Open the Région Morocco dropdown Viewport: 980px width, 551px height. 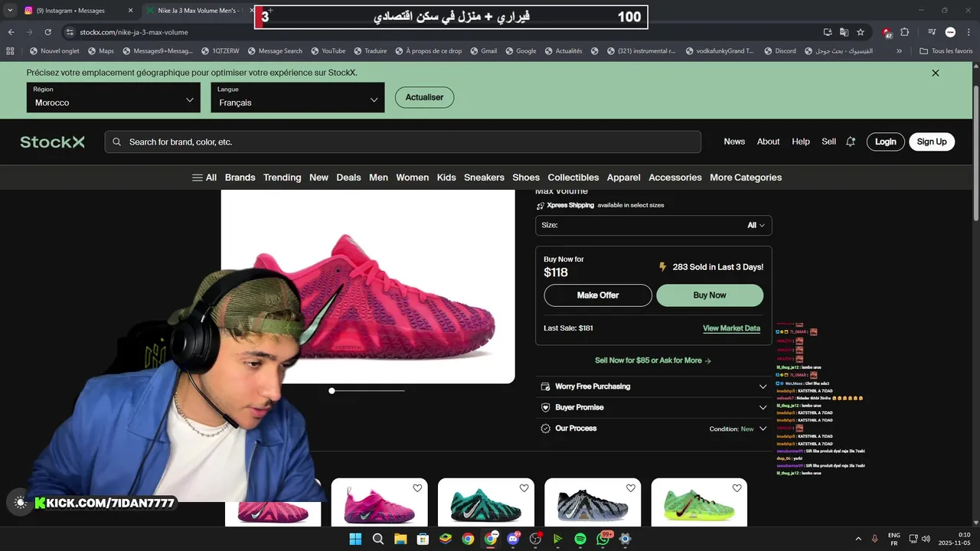113,98
